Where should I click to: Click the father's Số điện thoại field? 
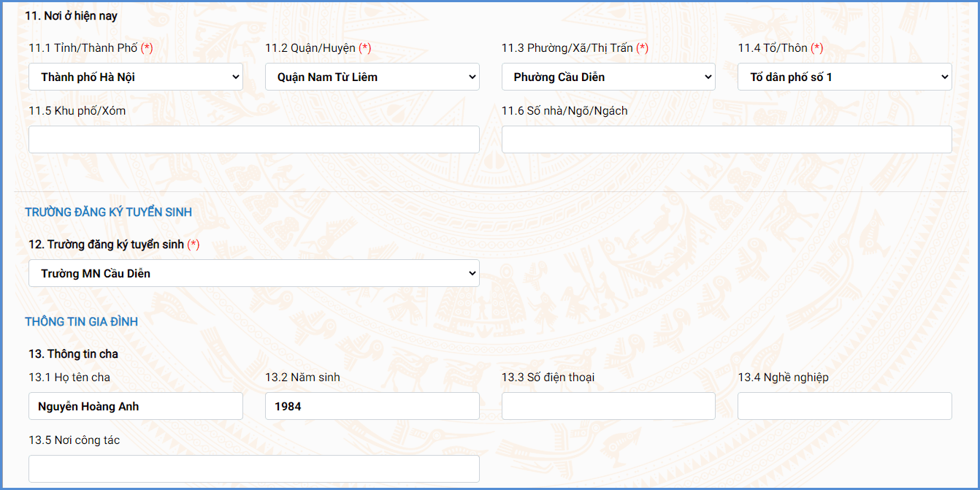tap(608, 406)
